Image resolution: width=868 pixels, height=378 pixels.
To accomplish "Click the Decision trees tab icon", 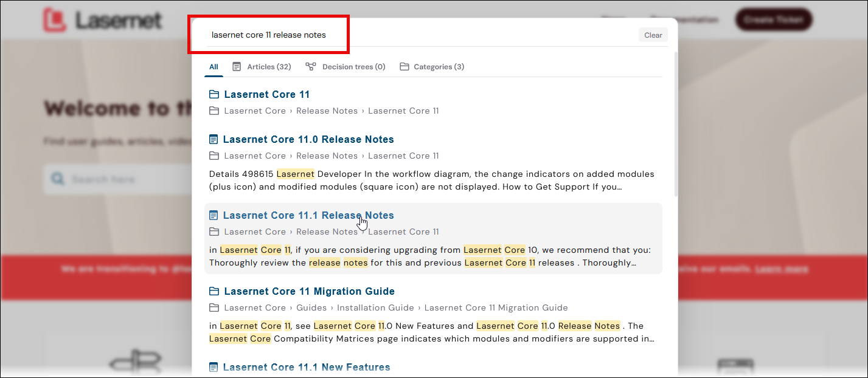I will pyautogui.click(x=311, y=67).
